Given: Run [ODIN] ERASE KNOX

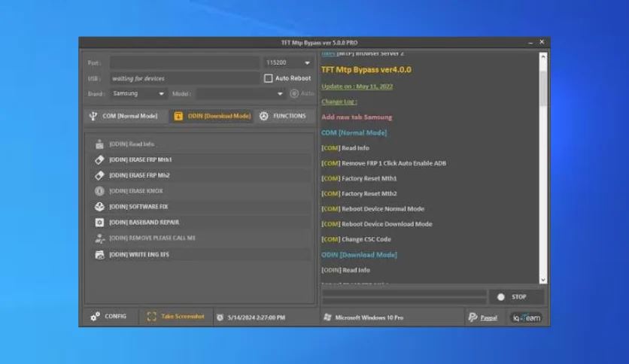Looking at the screenshot, I should (x=199, y=191).
